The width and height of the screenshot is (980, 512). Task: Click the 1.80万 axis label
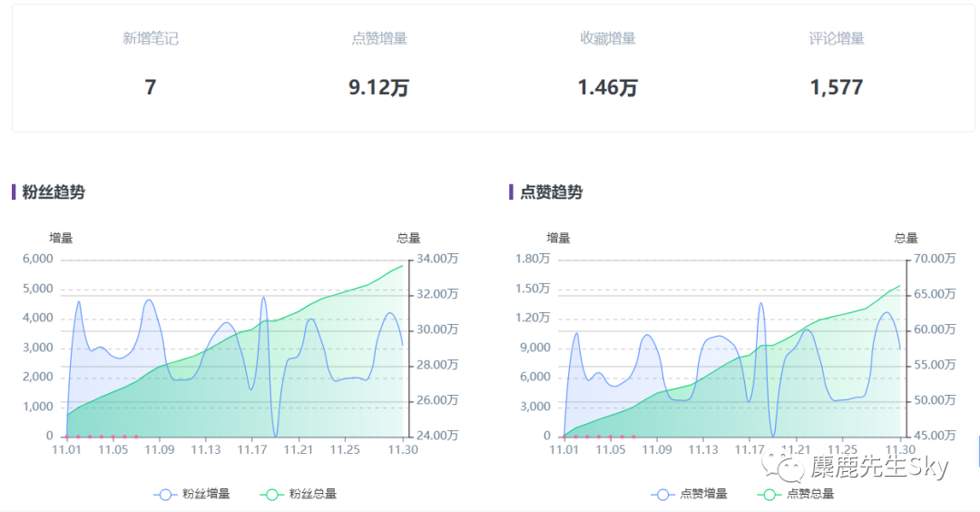533,259
